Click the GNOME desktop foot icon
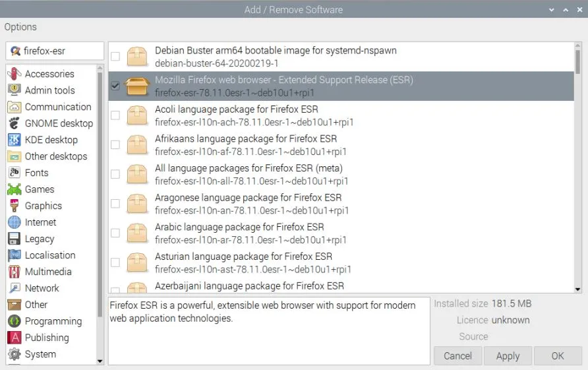This screenshot has width=588, height=370. (15, 123)
